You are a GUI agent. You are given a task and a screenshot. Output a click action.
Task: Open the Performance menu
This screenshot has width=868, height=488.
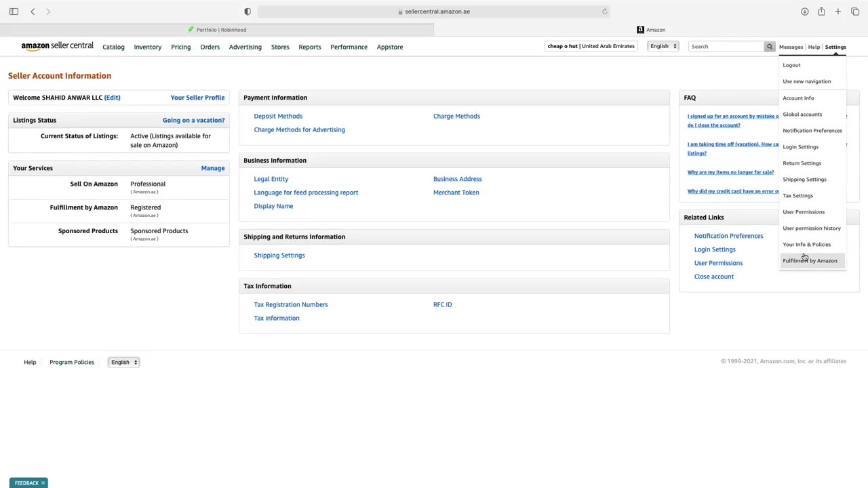click(349, 47)
